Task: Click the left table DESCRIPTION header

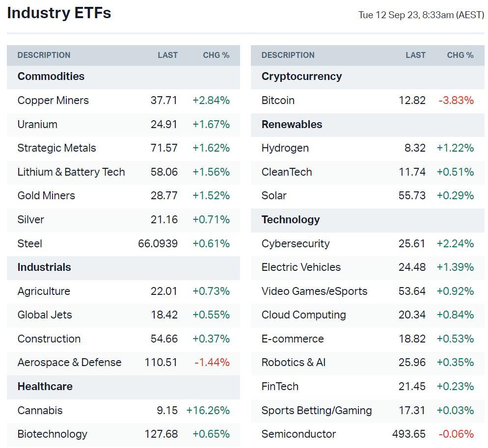Action: pyautogui.click(x=44, y=55)
